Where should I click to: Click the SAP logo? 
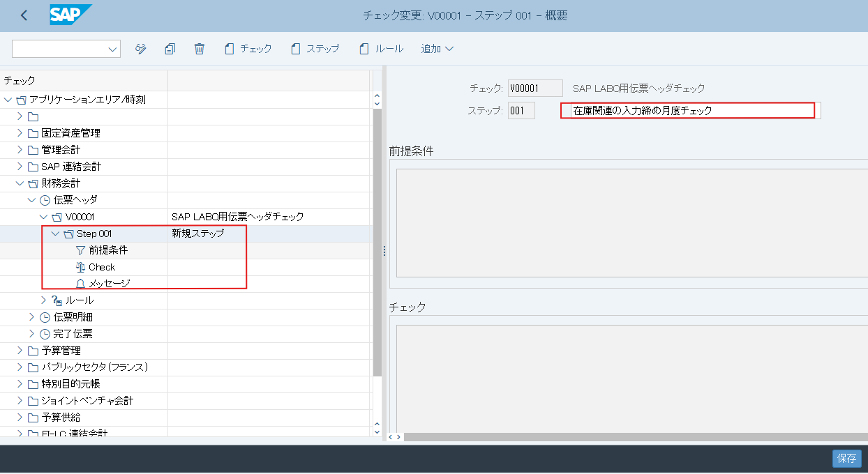(x=70, y=15)
